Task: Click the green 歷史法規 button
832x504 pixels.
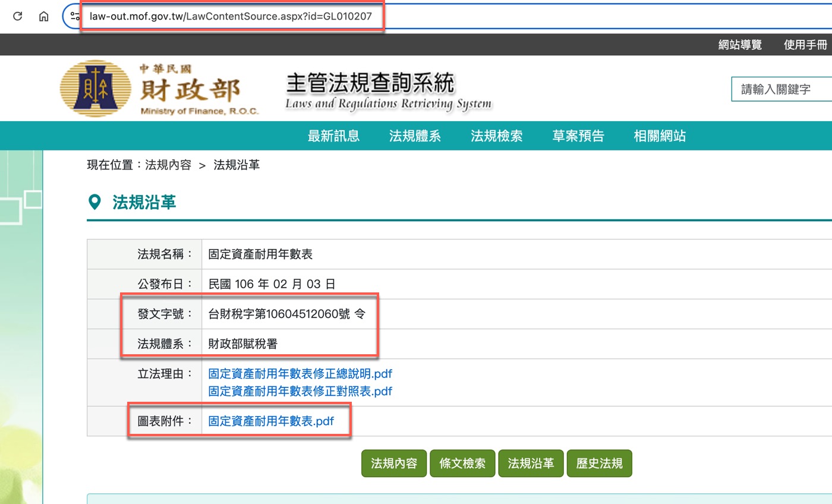Action: point(599,464)
